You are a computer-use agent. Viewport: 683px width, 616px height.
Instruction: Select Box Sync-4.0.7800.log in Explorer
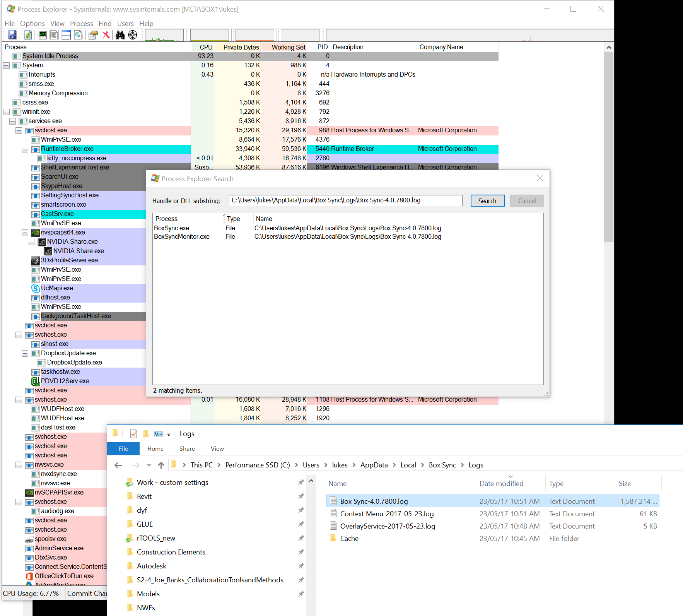(x=374, y=501)
